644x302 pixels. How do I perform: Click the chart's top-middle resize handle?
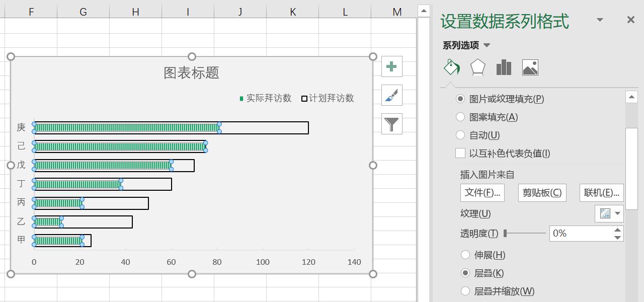pos(192,56)
